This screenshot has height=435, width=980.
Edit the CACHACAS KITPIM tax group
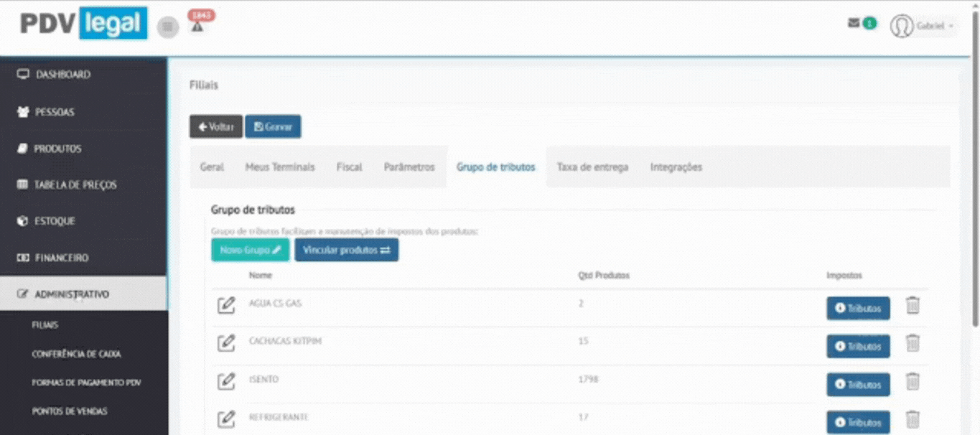[x=226, y=342]
